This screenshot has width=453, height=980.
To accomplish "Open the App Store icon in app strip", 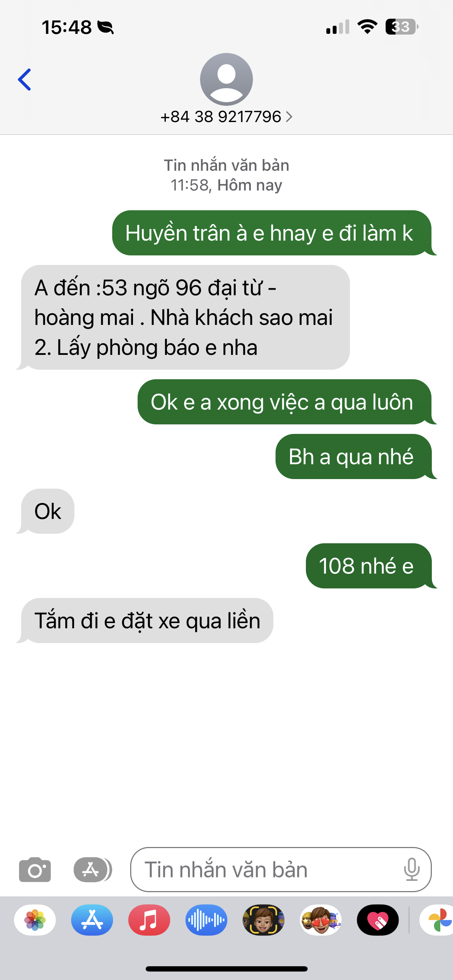I will click(92, 920).
